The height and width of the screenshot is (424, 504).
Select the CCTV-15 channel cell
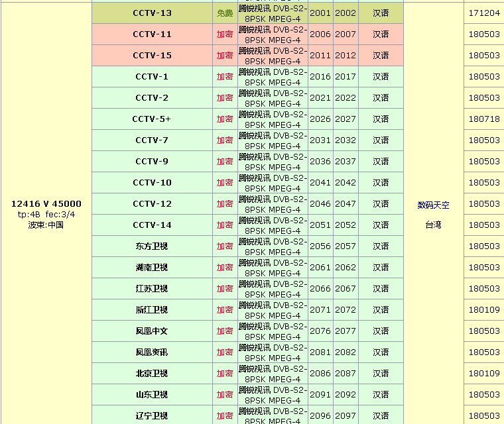tap(152, 56)
